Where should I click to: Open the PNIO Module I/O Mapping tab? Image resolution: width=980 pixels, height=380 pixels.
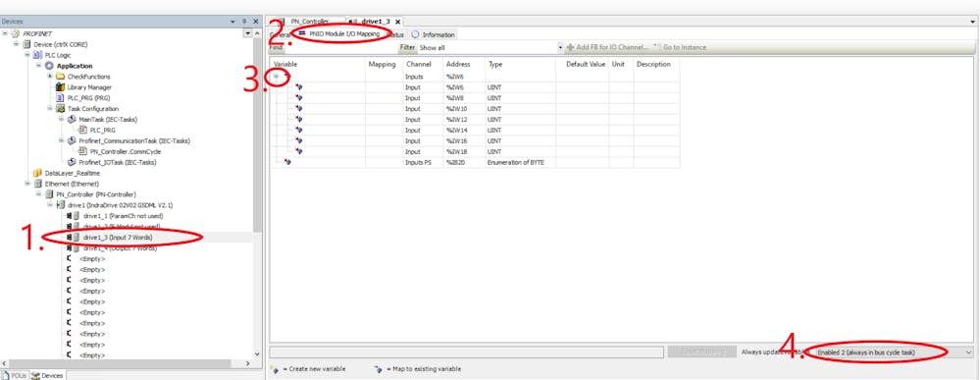340,33
